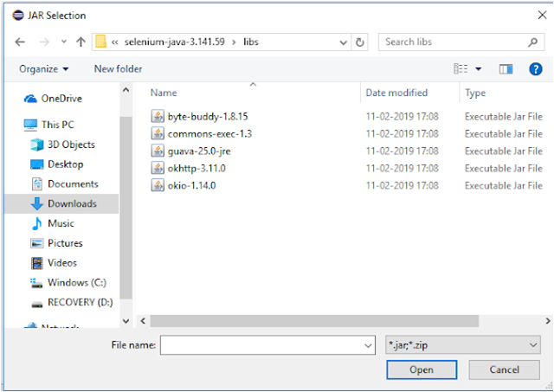Screen dimensions: 554x392
Task: Sort files by Date modified column
Action: (396, 93)
